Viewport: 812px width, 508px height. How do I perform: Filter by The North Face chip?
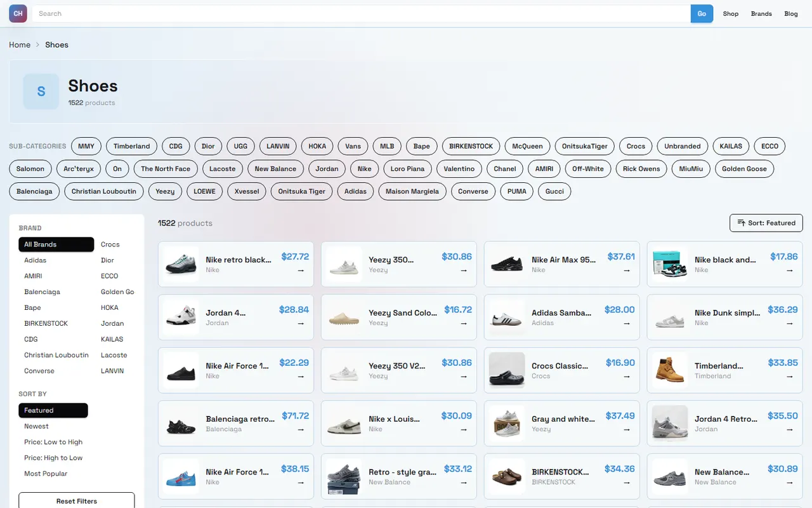[x=166, y=169]
